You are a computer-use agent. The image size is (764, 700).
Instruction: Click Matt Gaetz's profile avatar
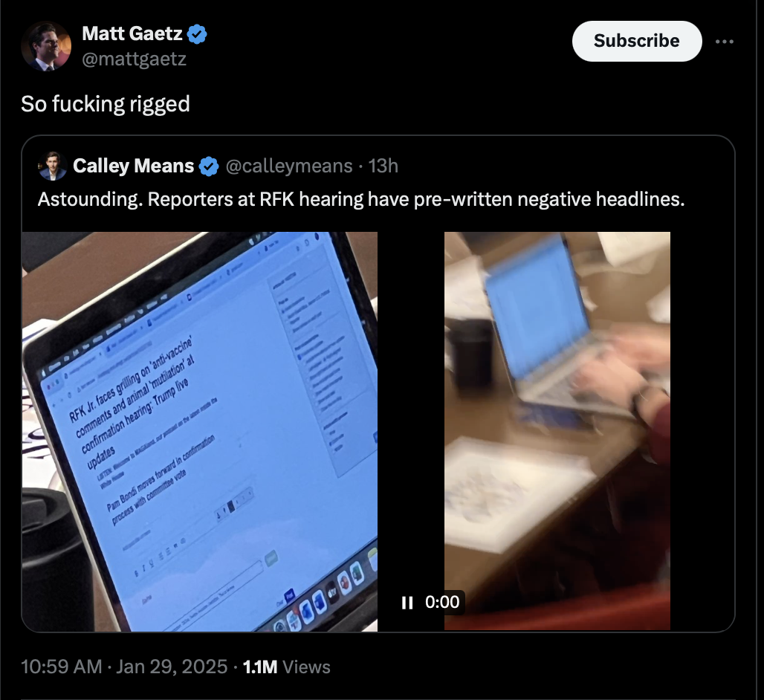pos(46,46)
